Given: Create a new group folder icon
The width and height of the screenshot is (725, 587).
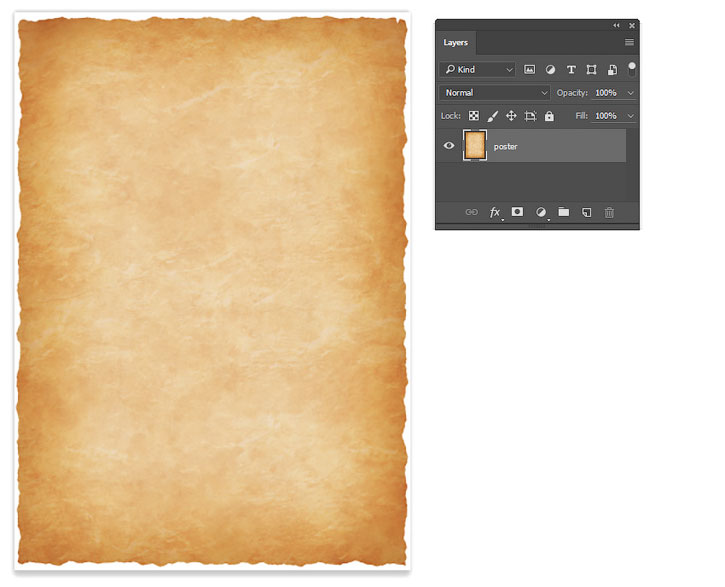Looking at the screenshot, I should 564,212.
